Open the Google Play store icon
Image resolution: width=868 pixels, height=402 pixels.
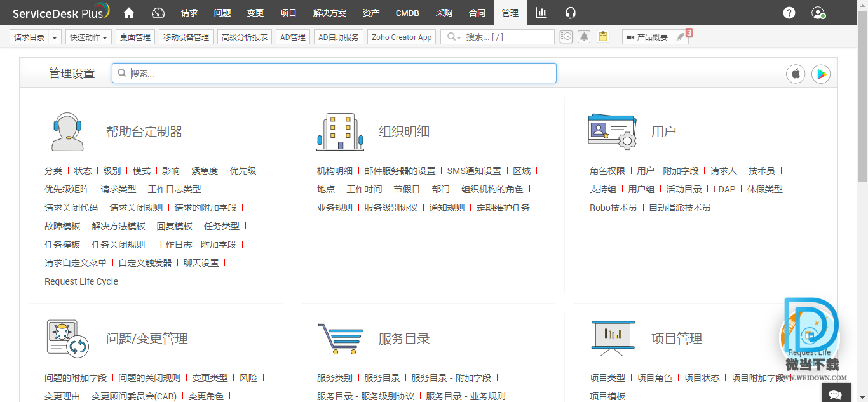(821, 74)
